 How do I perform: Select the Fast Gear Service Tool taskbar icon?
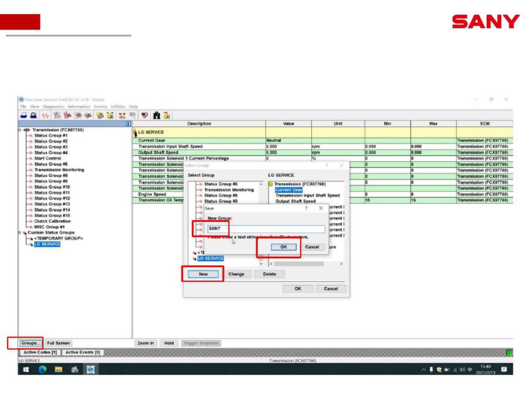[x=91, y=370]
